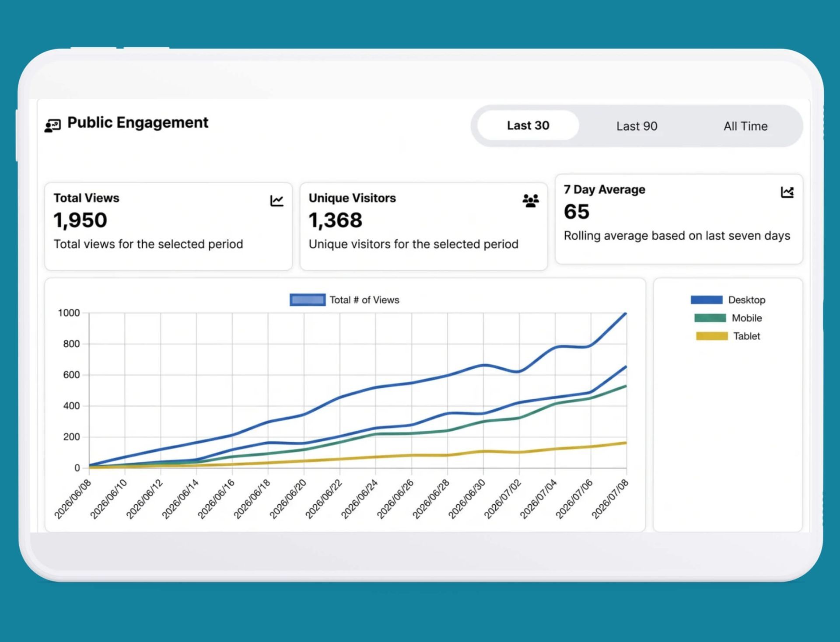Click 'Unique visitors for the selected period' text
The image size is (840, 642).
[x=413, y=244]
